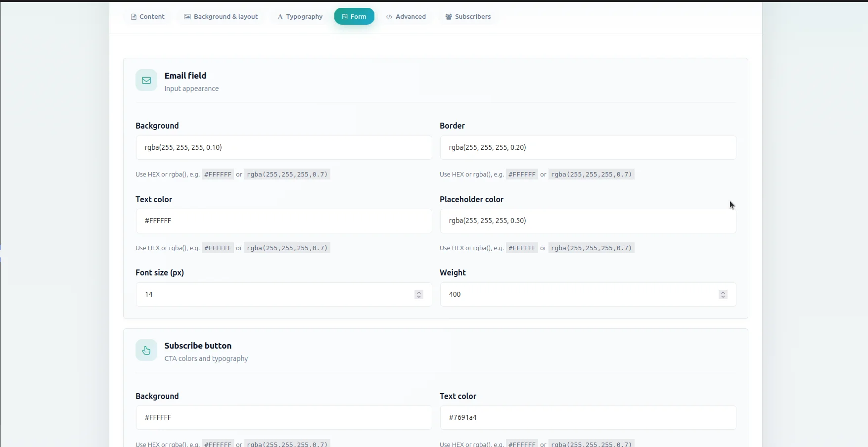Viewport: 868px width, 447px height.
Task: Click the Advanced code icon
Action: point(389,17)
